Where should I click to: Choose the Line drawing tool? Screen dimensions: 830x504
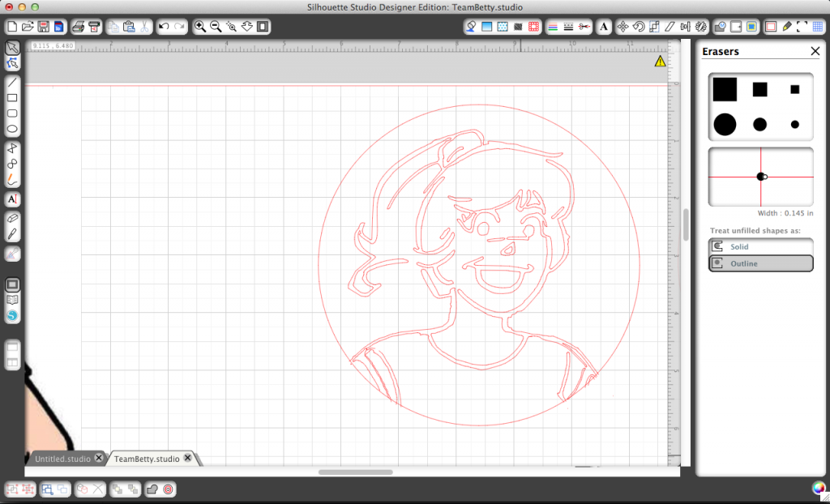tap(12, 82)
